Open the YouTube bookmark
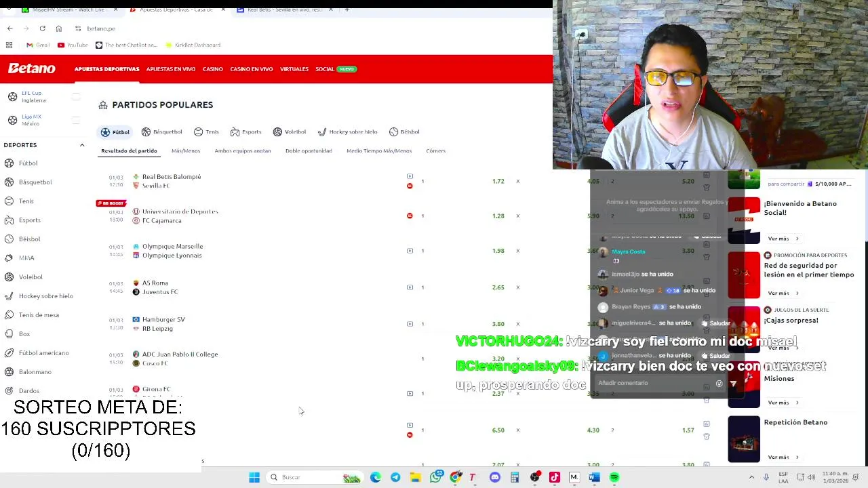The image size is (868, 488). click(73, 45)
